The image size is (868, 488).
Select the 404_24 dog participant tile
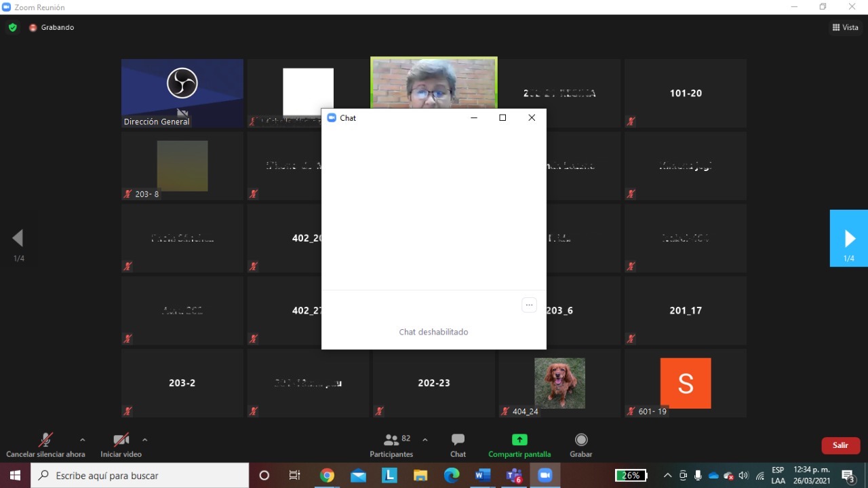[559, 383]
